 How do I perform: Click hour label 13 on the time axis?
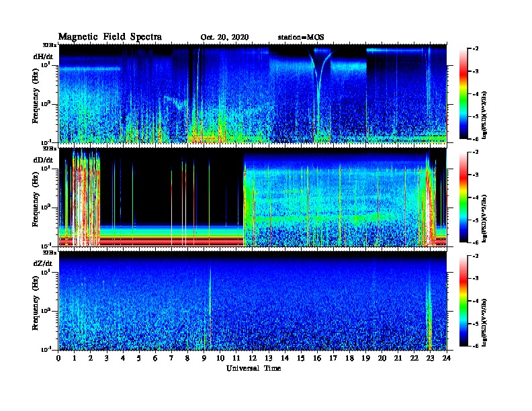pyautogui.click(x=269, y=358)
